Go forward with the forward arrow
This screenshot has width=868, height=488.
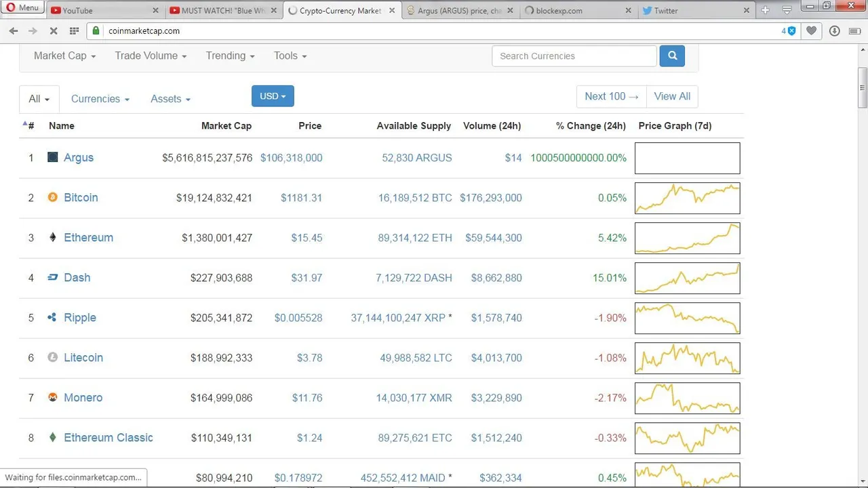pos(33,31)
